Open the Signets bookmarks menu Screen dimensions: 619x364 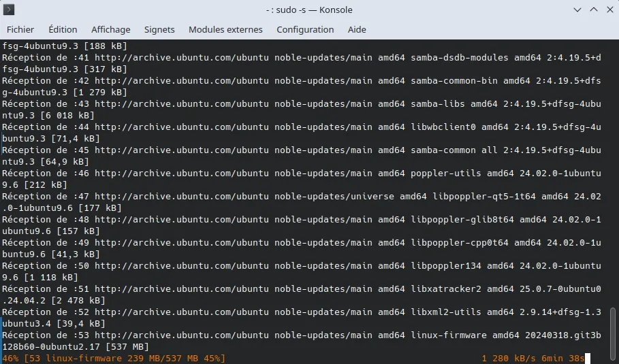[x=159, y=30]
